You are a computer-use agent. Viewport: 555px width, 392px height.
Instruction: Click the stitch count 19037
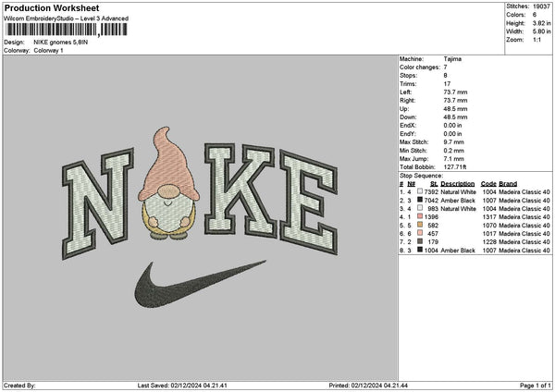[x=541, y=6]
